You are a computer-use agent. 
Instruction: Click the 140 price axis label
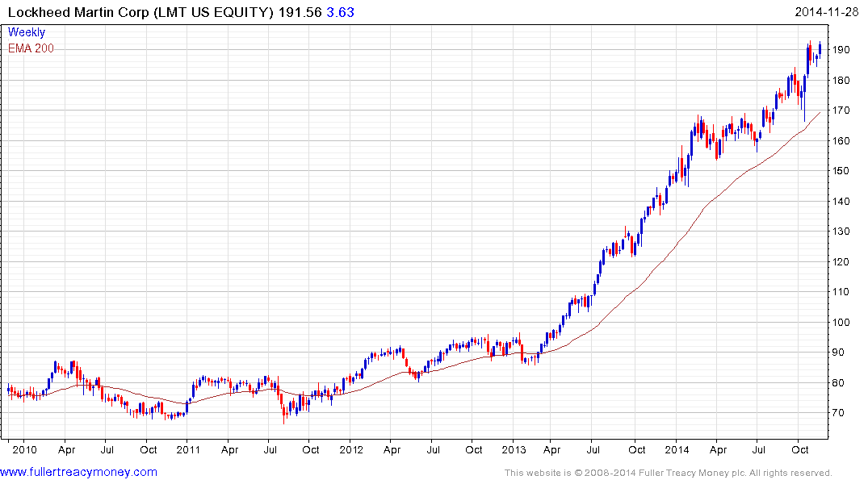coord(841,201)
